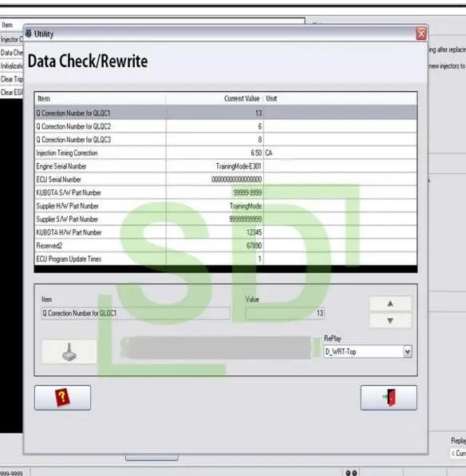The width and height of the screenshot is (466, 476).
Task: Select Q Correction Number for QLQC1 row
Action: coord(226,113)
